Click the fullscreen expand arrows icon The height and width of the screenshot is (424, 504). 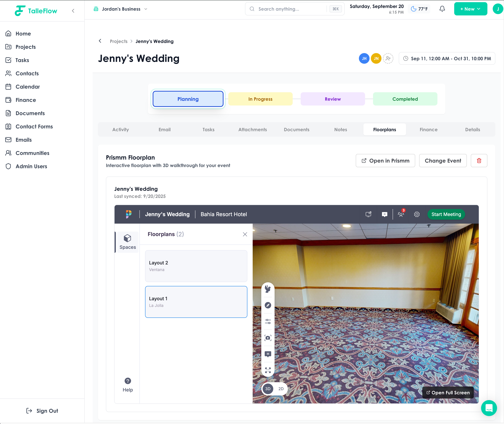point(268,370)
